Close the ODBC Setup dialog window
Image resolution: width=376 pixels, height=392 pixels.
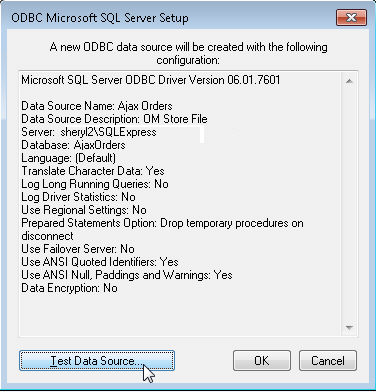tap(352, 17)
